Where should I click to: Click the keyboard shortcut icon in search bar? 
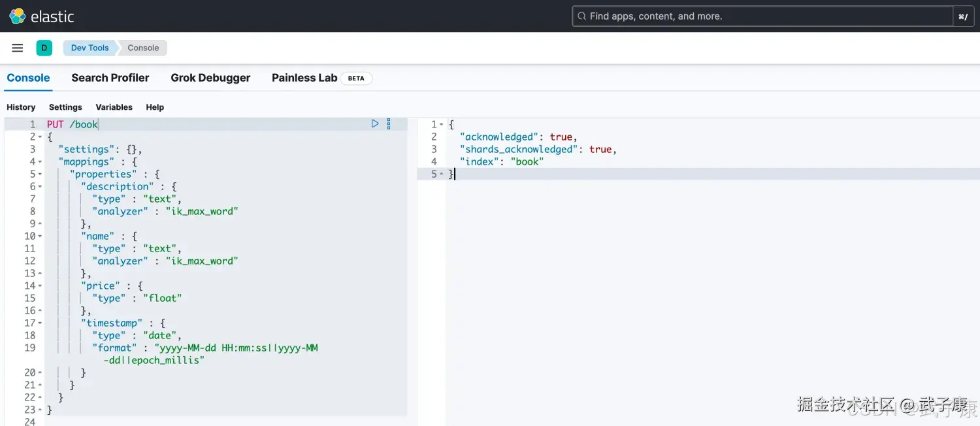(963, 16)
